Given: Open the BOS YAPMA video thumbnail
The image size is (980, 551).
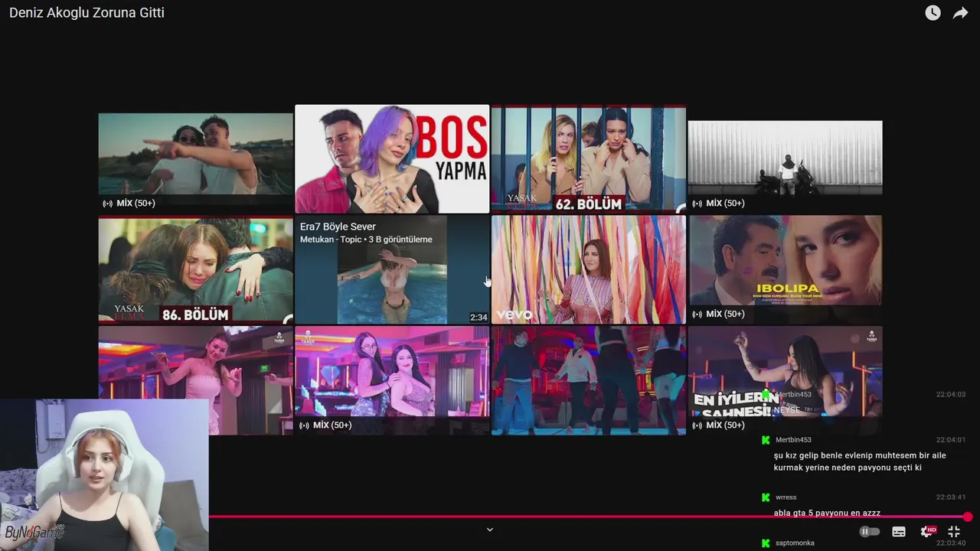Looking at the screenshot, I should tap(392, 159).
